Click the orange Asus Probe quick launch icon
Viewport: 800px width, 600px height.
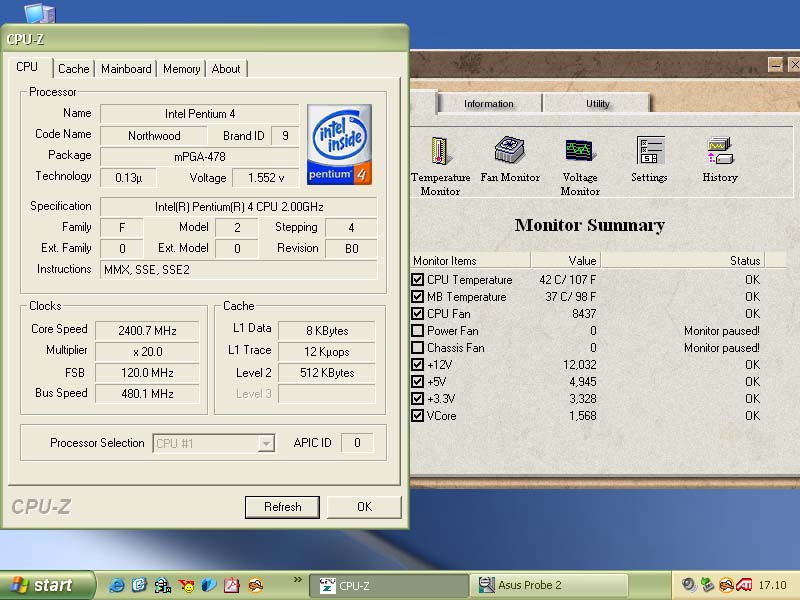[x=256, y=585]
